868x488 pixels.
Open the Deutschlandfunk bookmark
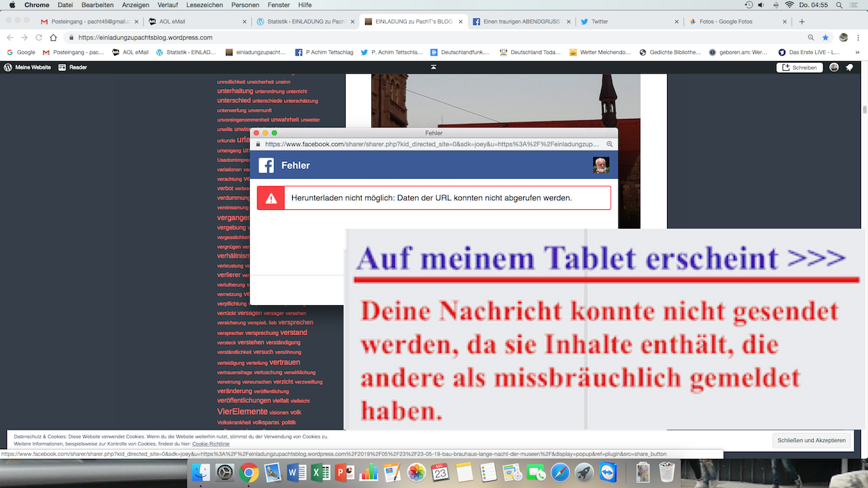click(x=460, y=52)
